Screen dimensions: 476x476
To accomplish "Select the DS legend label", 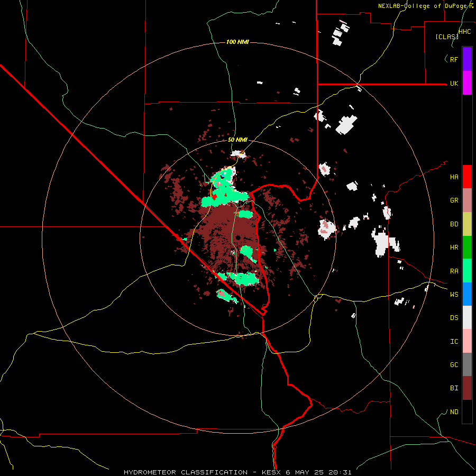I will [x=454, y=318].
